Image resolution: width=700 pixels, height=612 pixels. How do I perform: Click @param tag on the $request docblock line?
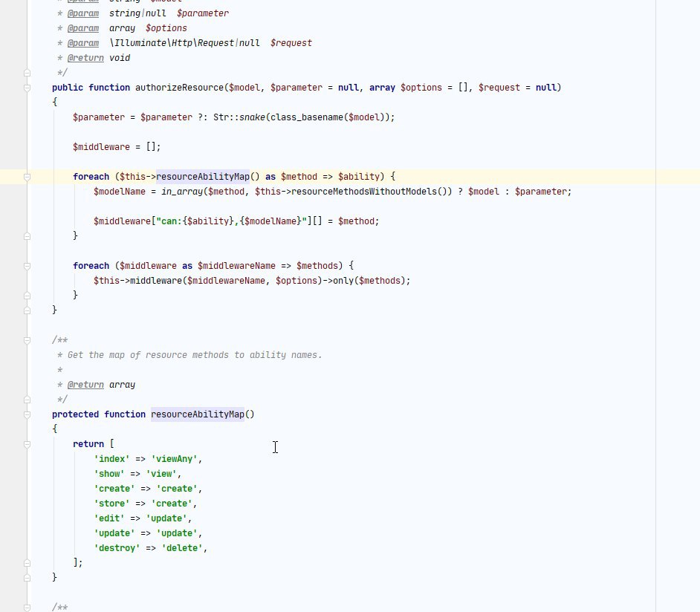[x=83, y=43]
